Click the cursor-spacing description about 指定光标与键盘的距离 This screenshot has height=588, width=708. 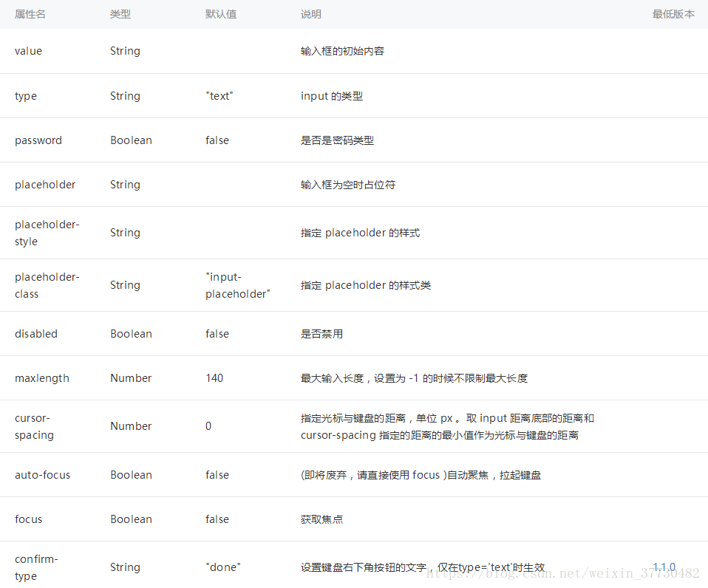point(447,426)
